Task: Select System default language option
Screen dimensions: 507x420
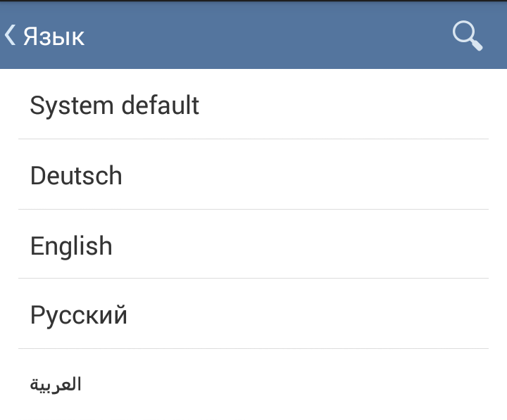Action: [114, 106]
